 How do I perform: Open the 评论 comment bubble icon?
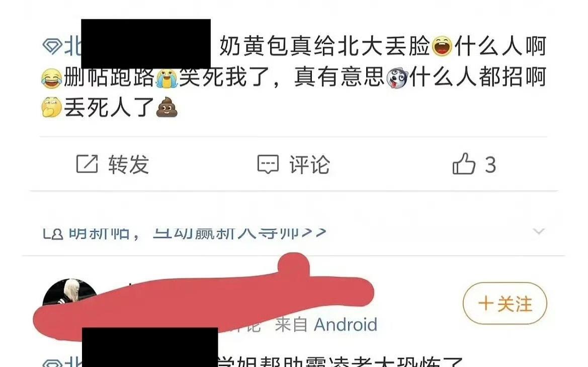click(x=268, y=164)
